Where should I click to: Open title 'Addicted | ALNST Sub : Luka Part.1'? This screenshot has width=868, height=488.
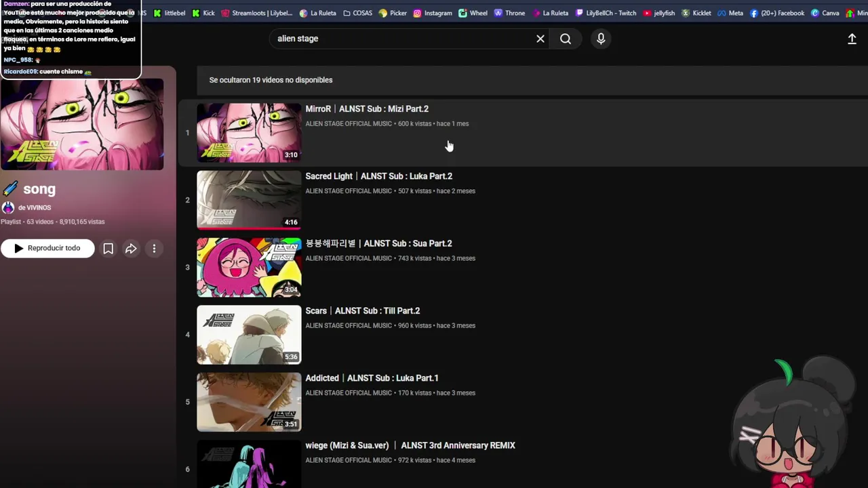[x=372, y=378]
